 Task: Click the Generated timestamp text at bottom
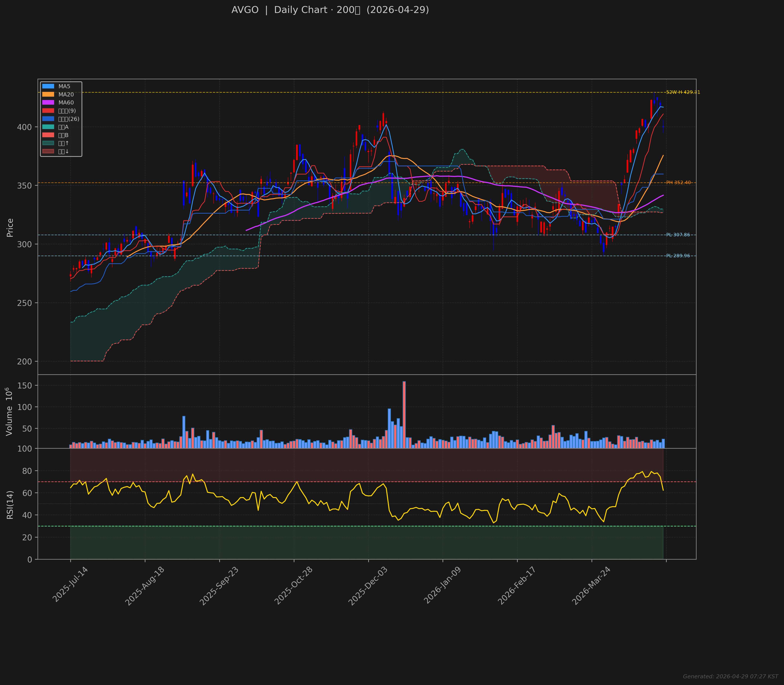(730, 676)
